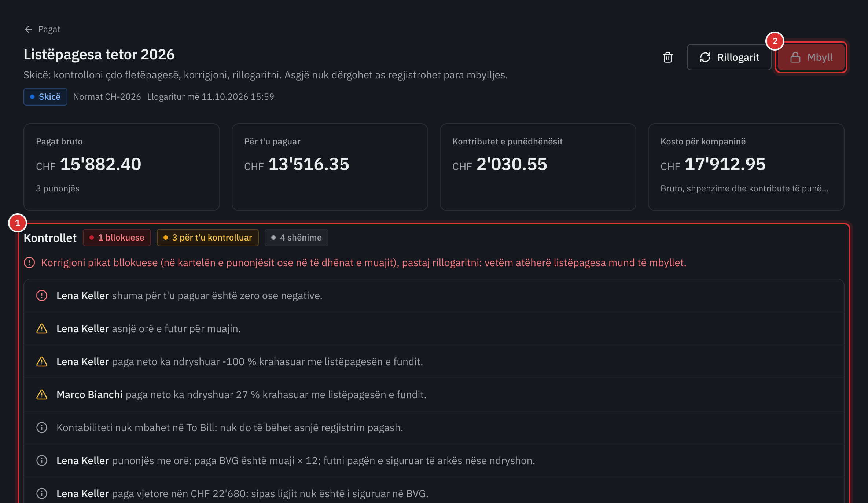
Task: Open Marco Bianchi name in warning row
Action: (89, 394)
